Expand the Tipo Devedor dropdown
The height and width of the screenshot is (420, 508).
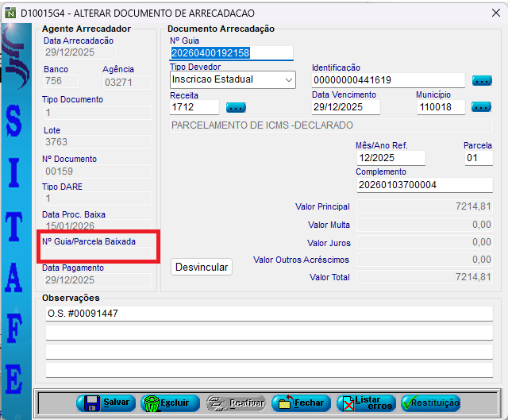[x=288, y=79]
